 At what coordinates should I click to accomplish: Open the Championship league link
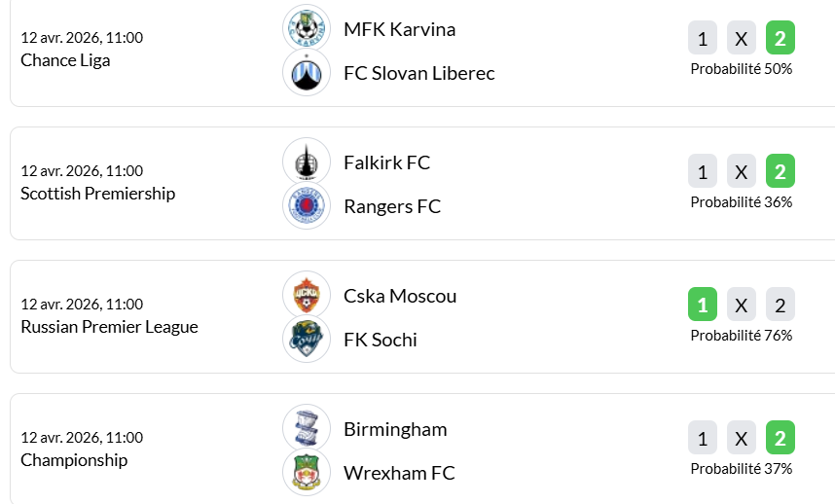pyautogui.click(x=74, y=460)
